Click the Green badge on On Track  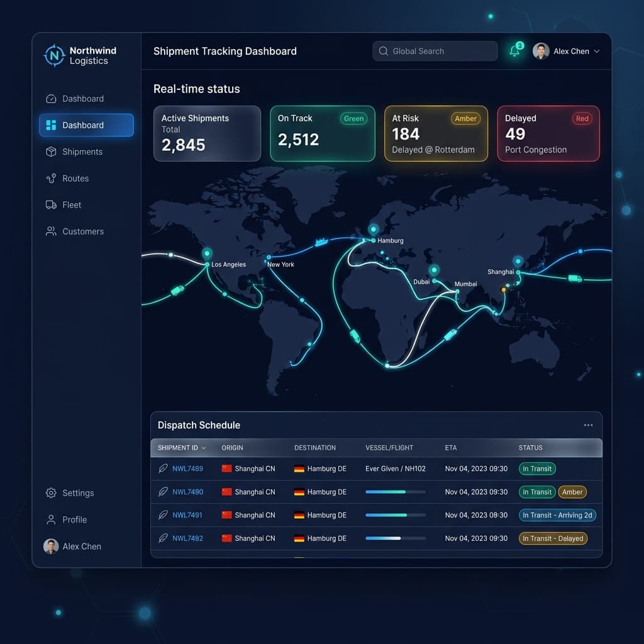tap(353, 119)
